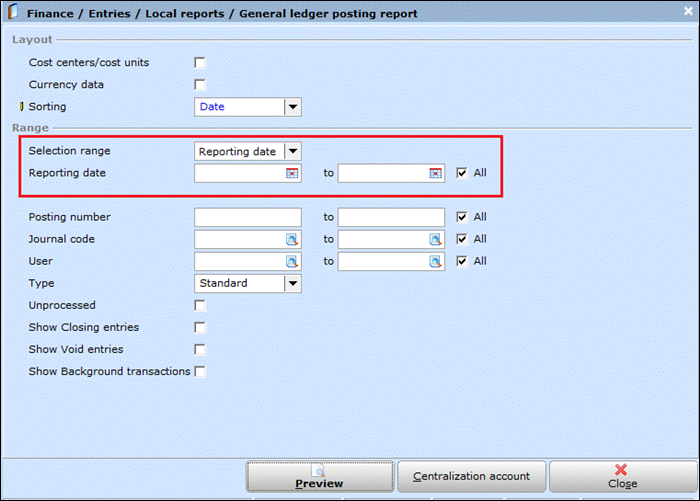700x501 pixels.
Task: Expand the Sorting dropdown
Action: tap(293, 107)
